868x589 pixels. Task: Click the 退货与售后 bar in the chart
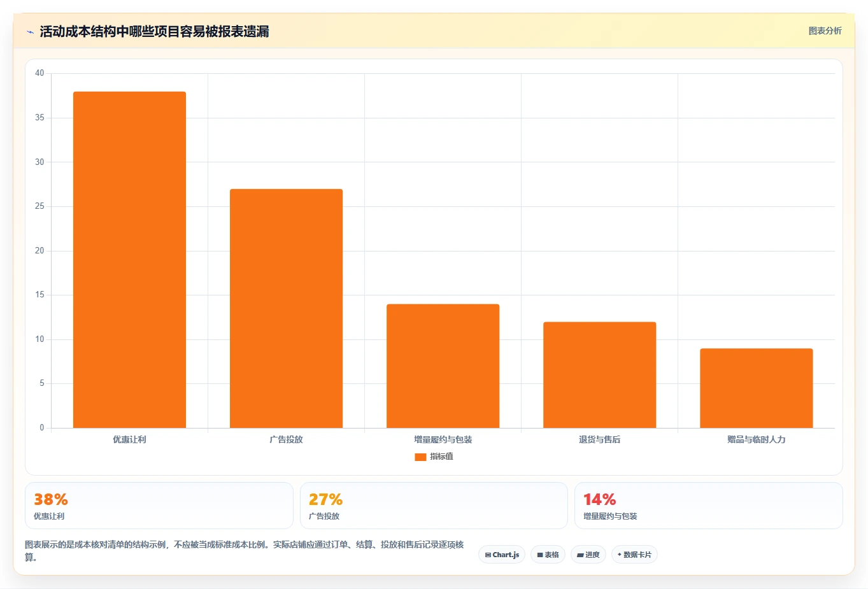click(x=599, y=375)
